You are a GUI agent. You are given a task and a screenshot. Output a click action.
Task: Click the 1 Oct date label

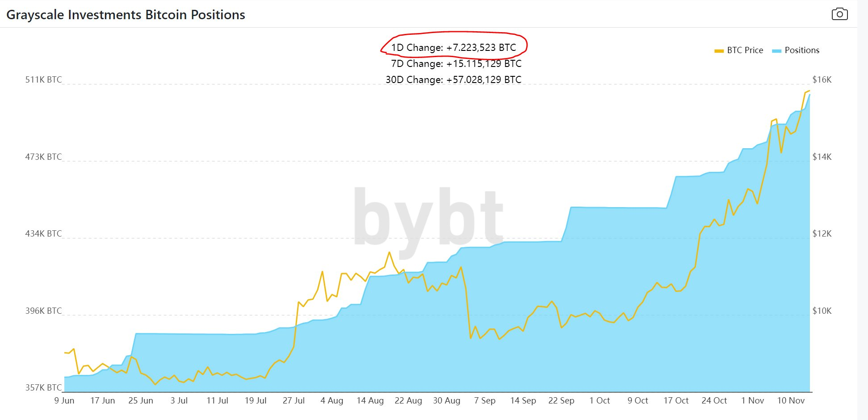tap(600, 400)
